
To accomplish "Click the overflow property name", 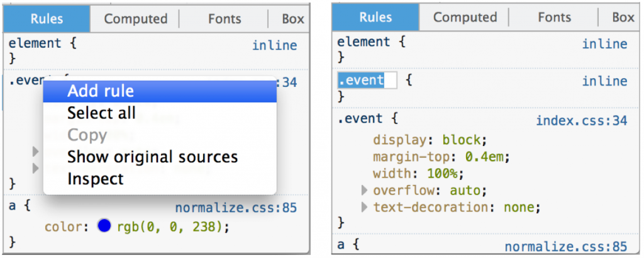I will click(404, 191).
